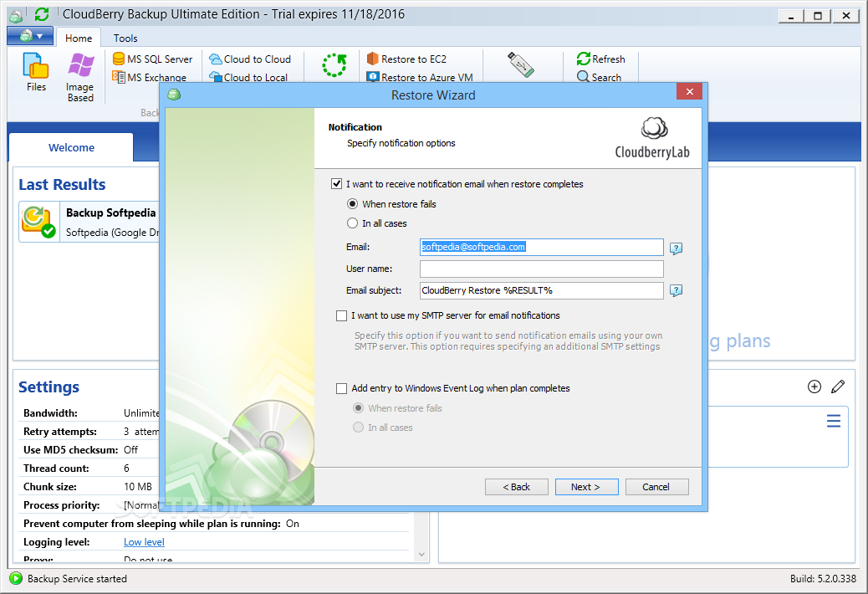Switch to the Tools ribbon tab

click(x=125, y=38)
